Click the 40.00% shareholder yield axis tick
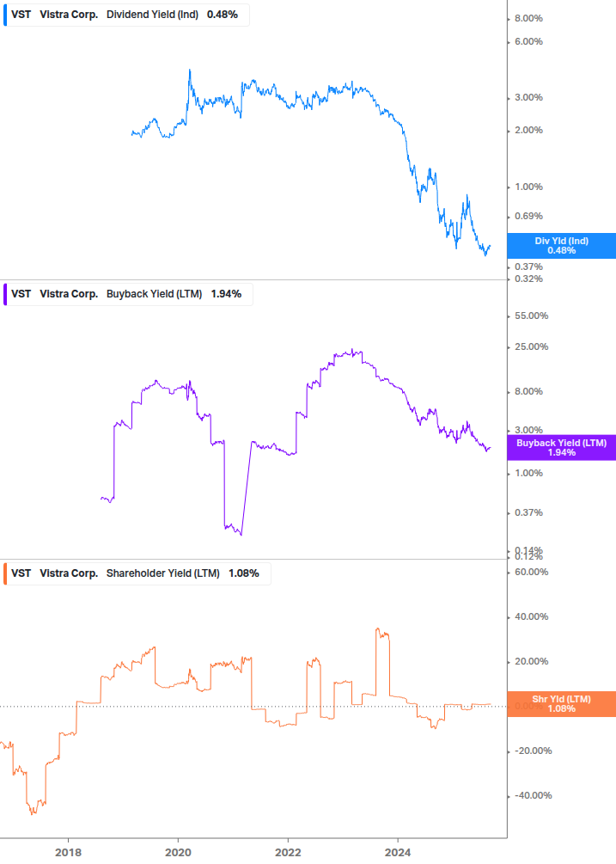 (531, 617)
